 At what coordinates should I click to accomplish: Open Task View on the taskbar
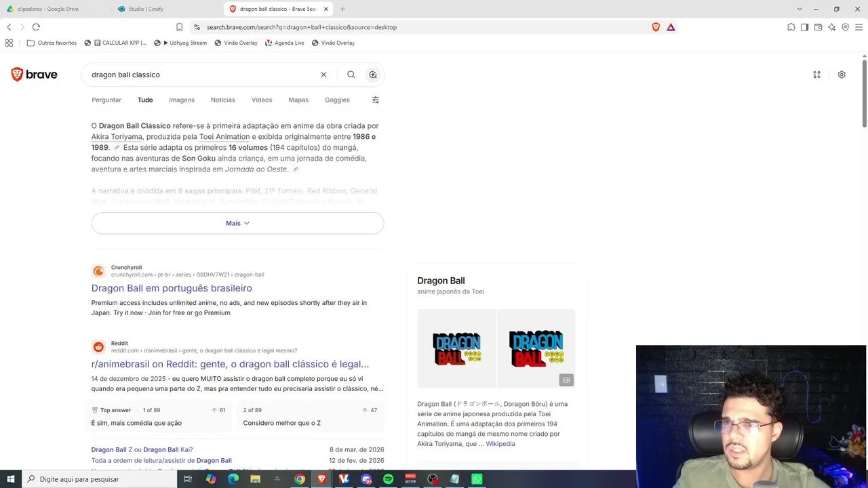188,479
